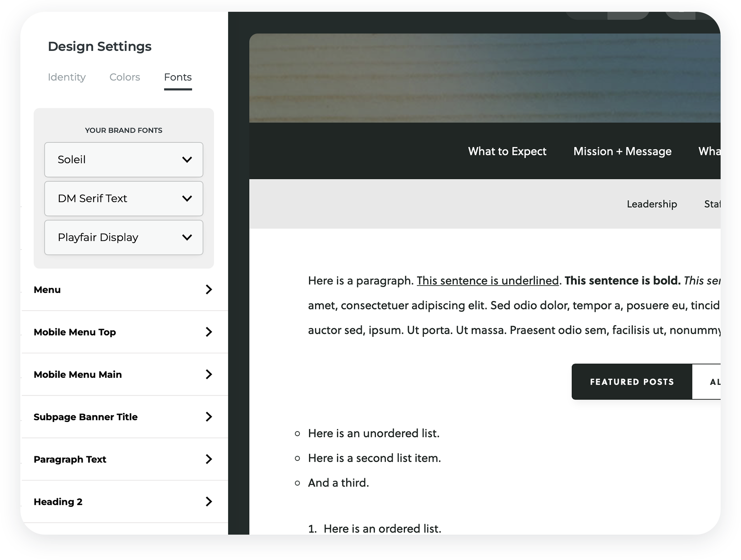Viewport: 741px width, 560px height.
Task: Click the underlined sentence link
Action: click(487, 281)
